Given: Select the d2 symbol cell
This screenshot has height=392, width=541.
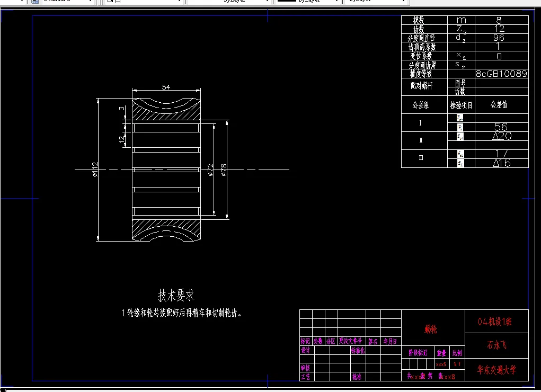Looking at the screenshot, I should [x=461, y=38].
